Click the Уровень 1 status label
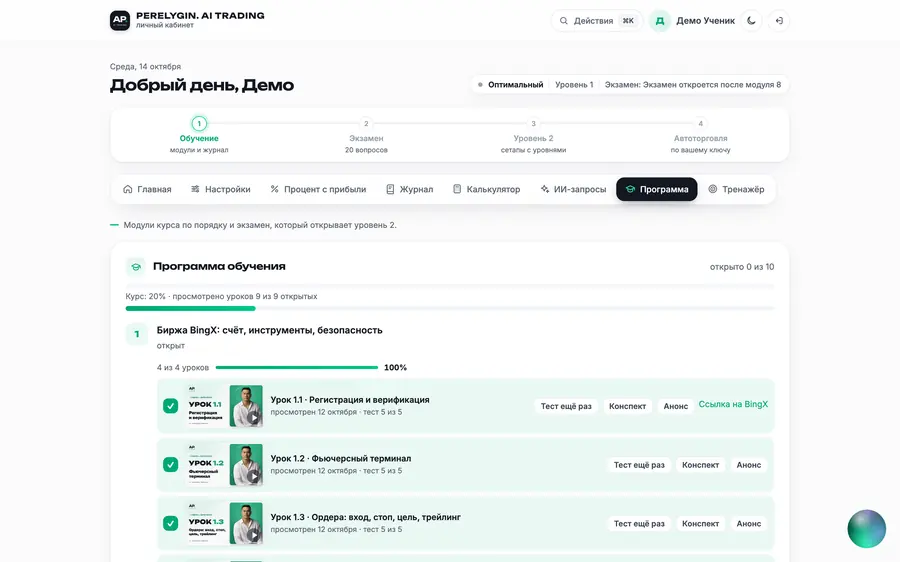Screen dimensions: 900x562 tap(574, 84)
